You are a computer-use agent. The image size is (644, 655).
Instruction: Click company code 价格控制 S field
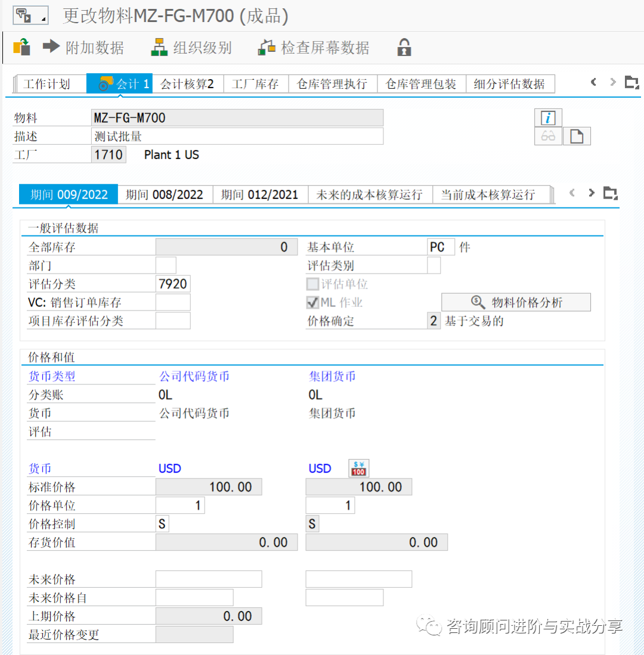click(163, 523)
